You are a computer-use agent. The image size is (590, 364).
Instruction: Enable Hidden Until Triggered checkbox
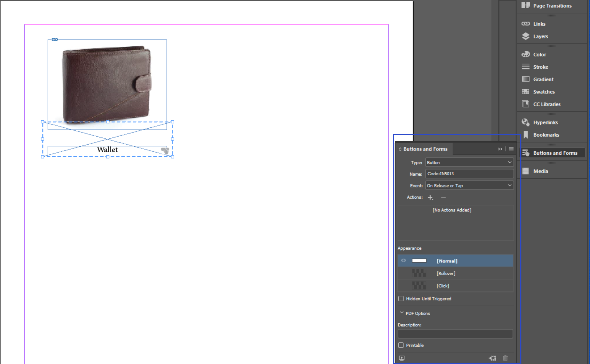coord(401,299)
